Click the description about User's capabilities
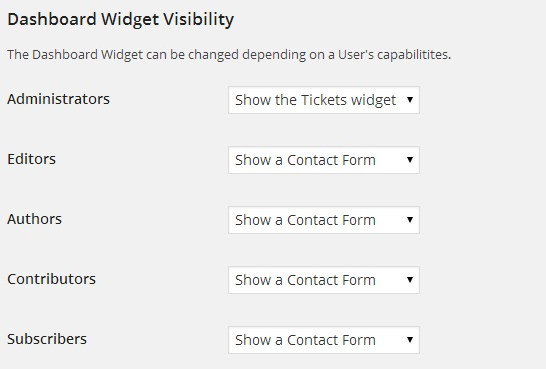The width and height of the screenshot is (546, 369). pyautogui.click(x=229, y=55)
